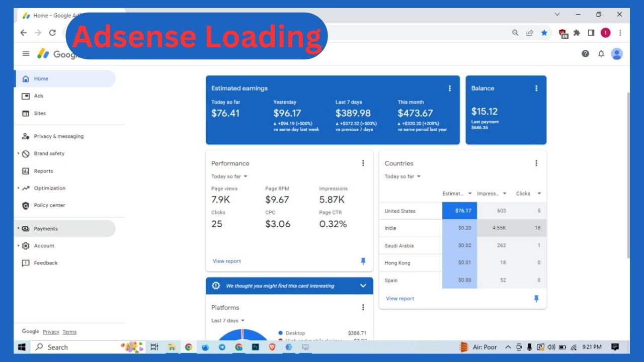Pin the Countries card

point(536,299)
